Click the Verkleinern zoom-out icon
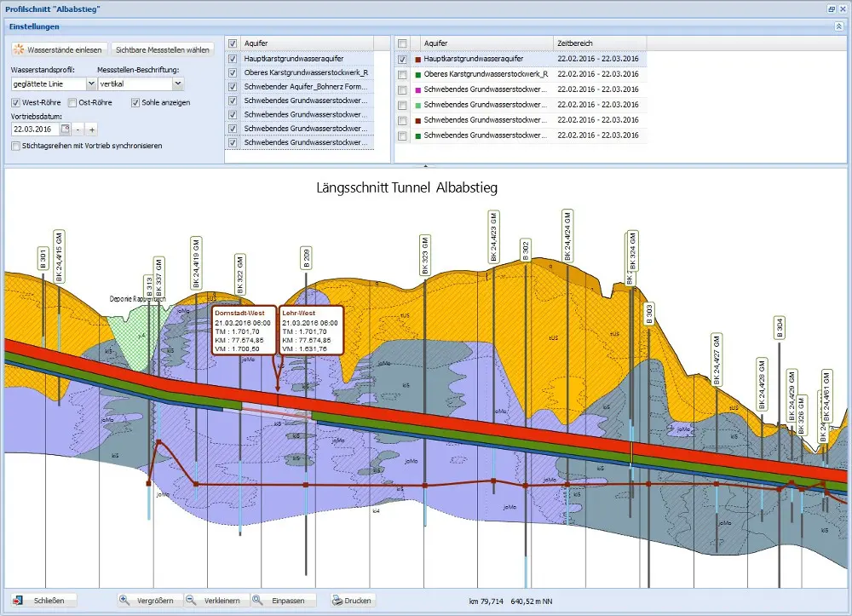Screen dimensions: 852x616 pyautogui.click(x=191, y=601)
